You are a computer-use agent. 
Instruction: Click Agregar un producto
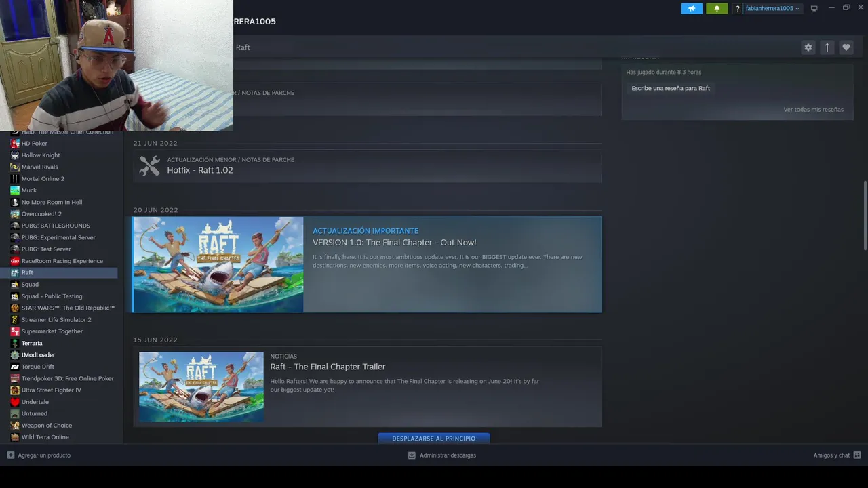point(39,455)
